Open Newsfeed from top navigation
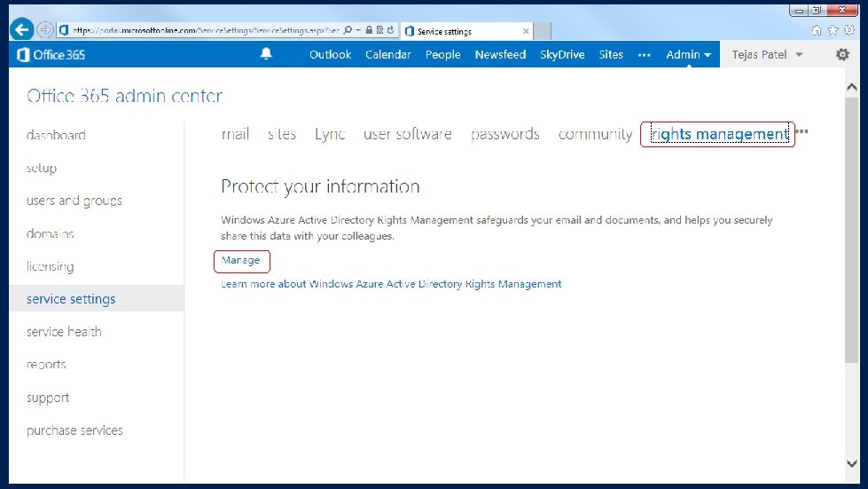 (x=500, y=54)
